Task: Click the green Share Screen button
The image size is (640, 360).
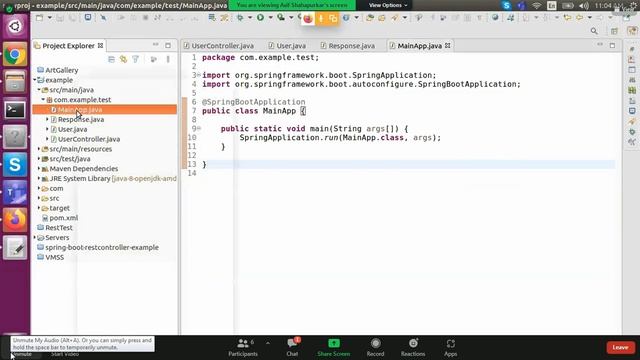Action: pyautogui.click(x=334, y=347)
